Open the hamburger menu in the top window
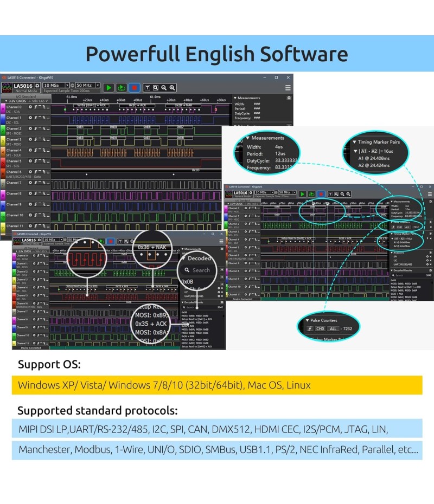 288,87
